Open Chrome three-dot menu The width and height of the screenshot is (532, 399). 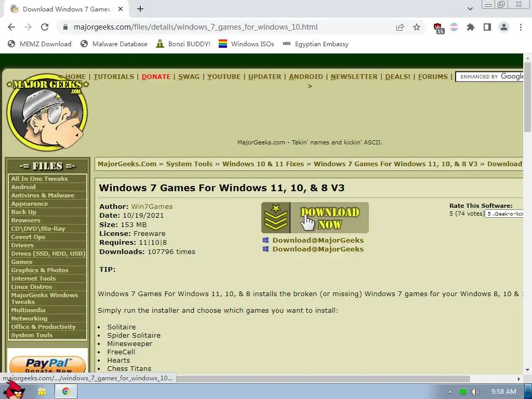coord(521,27)
